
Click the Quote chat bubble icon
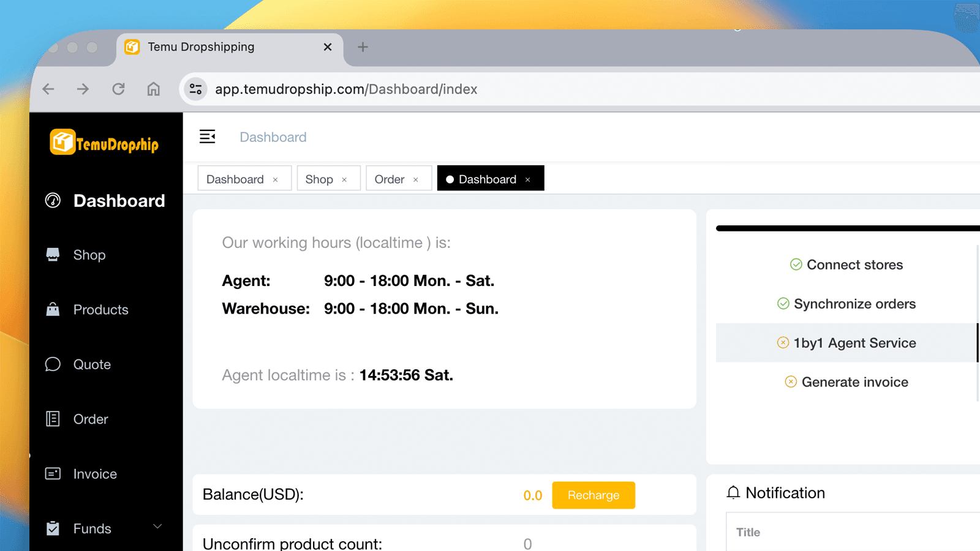pos(53,364)
